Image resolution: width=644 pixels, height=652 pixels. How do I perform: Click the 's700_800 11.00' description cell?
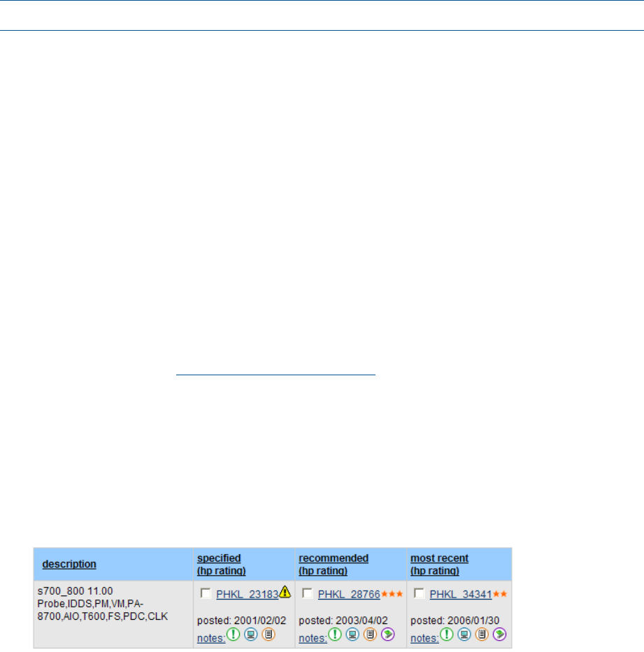(x=113, y=614)
